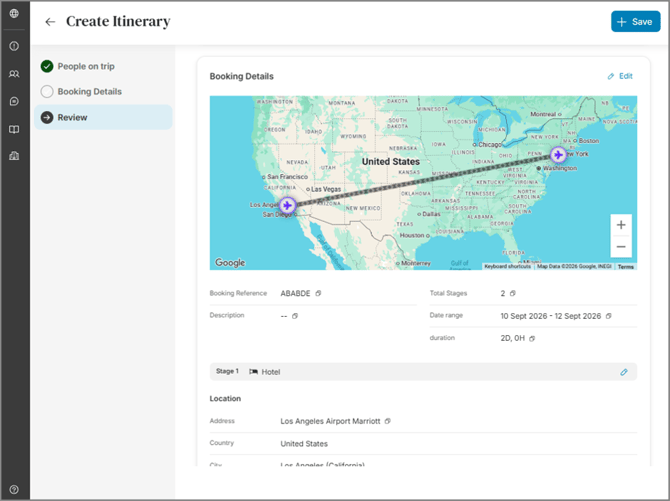The width and height of the screenshot is (670, 501).
Task: Click the Booking Details card heading
Action: 241,76
